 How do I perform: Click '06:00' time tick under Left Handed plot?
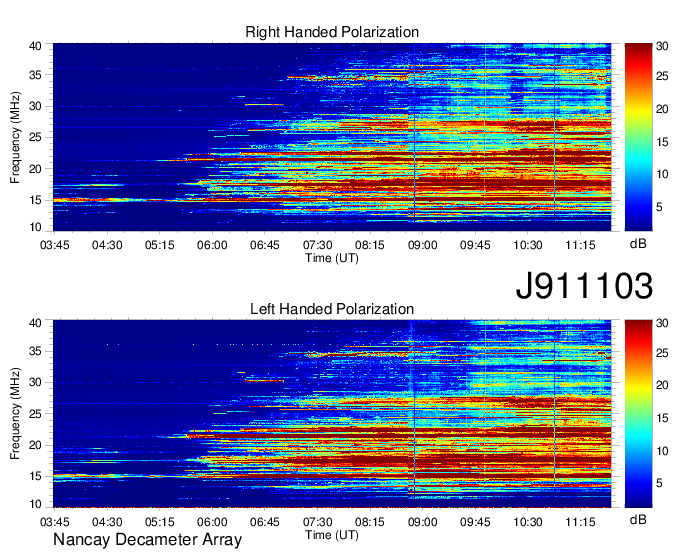(x=212, y=522)
